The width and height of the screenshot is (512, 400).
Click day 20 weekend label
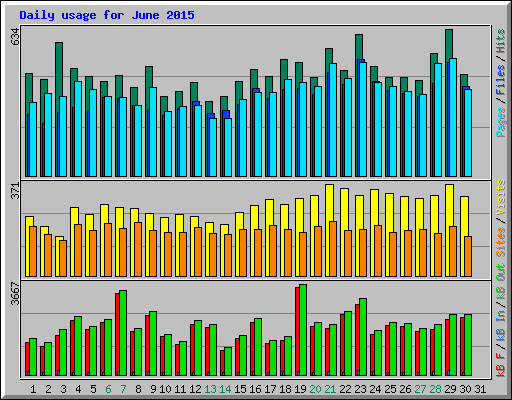pyautogui.click(x=315, y=389)
